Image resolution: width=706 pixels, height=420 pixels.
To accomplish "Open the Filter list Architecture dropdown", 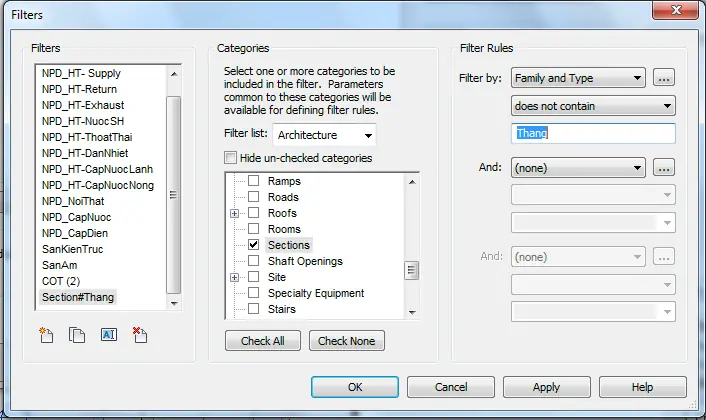I will [x=325, y=135].
